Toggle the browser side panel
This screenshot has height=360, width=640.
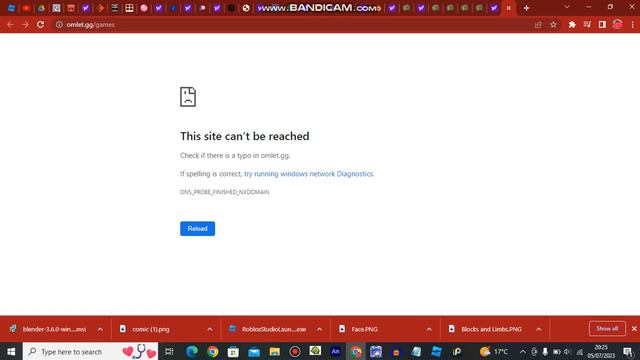coord(602,24)
